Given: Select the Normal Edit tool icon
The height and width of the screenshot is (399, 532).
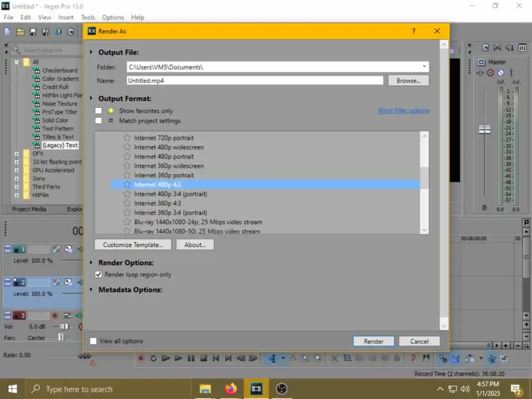Looking at the screenshot, I should [272, 358].
